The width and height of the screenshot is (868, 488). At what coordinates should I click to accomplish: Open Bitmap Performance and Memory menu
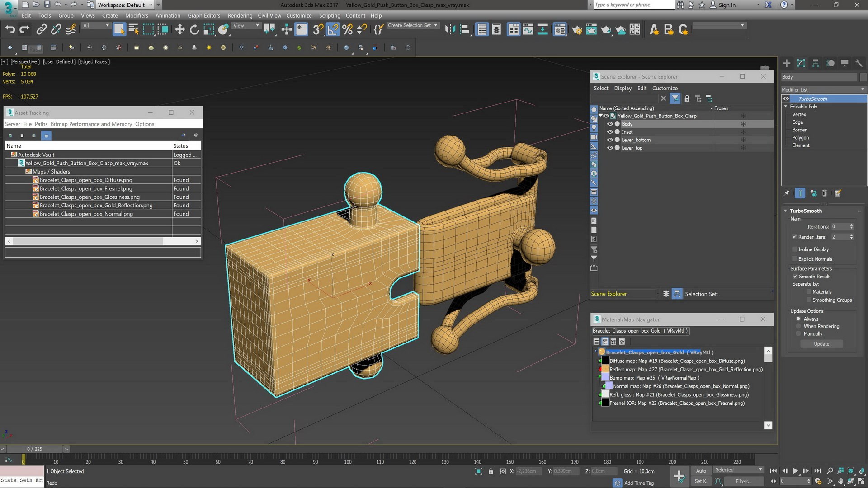[x=91, y=124]
